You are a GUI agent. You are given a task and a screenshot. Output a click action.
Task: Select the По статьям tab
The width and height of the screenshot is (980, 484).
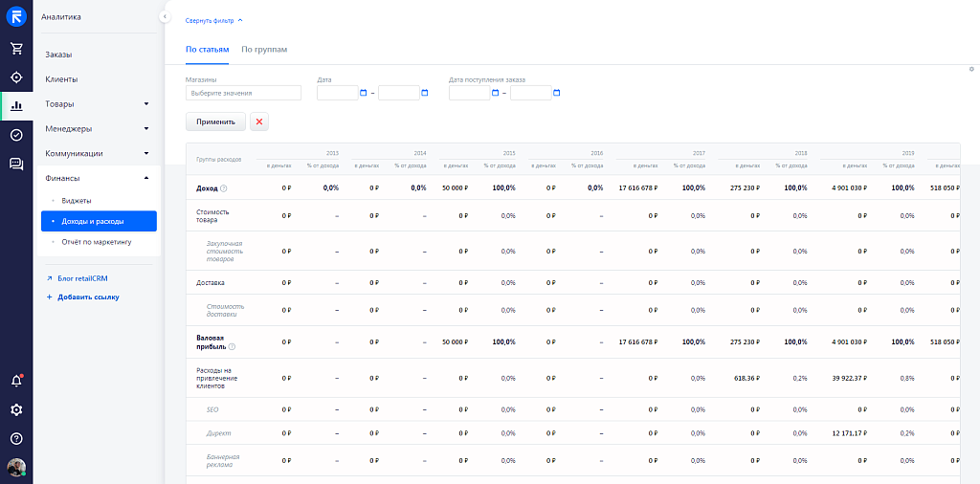point(207,49)
